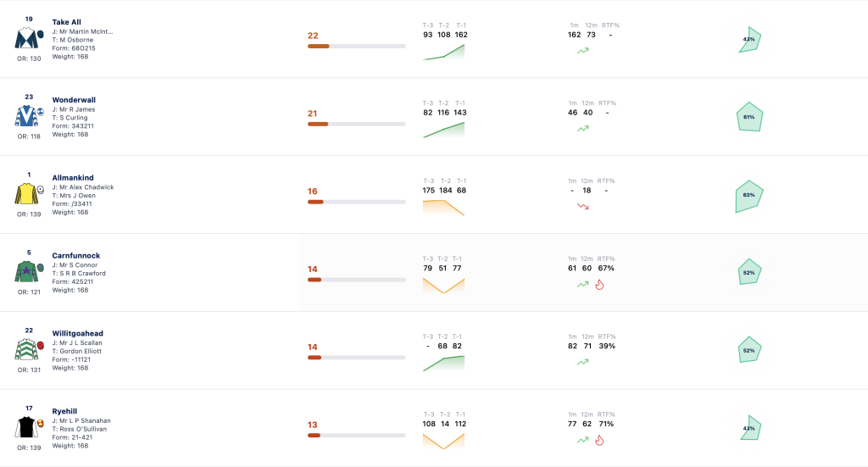Click Ryehill's 71% RTF value
The width and height of the screenshot is (868, 467).
(x=606, y=424)
